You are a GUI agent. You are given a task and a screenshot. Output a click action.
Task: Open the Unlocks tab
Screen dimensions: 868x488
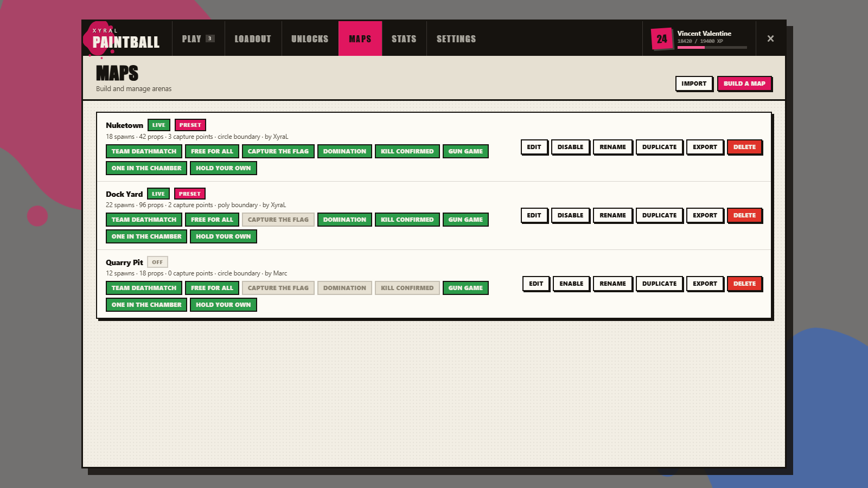click(310, 38)
